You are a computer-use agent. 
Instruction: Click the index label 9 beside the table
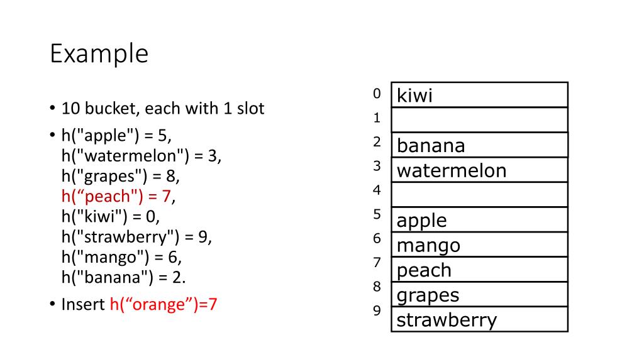pos(377,310)
